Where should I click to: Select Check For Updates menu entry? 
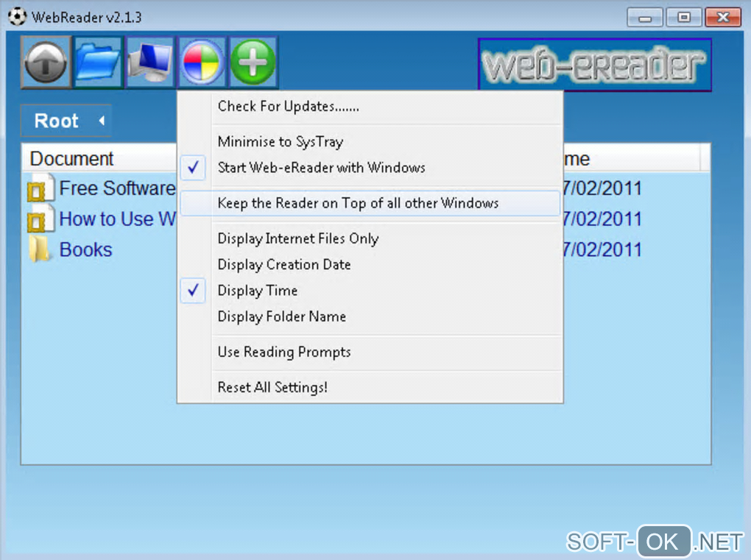pyautogui.click(x=370, y=106)
